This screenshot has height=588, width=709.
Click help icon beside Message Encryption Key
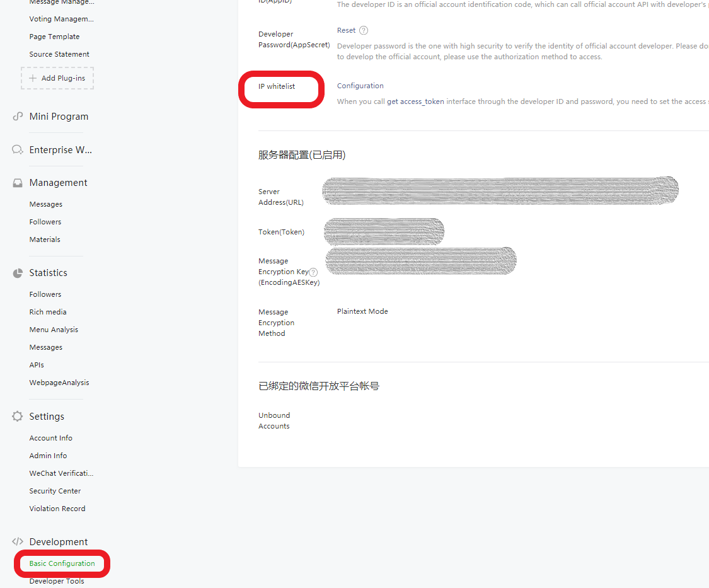[313, 272]
